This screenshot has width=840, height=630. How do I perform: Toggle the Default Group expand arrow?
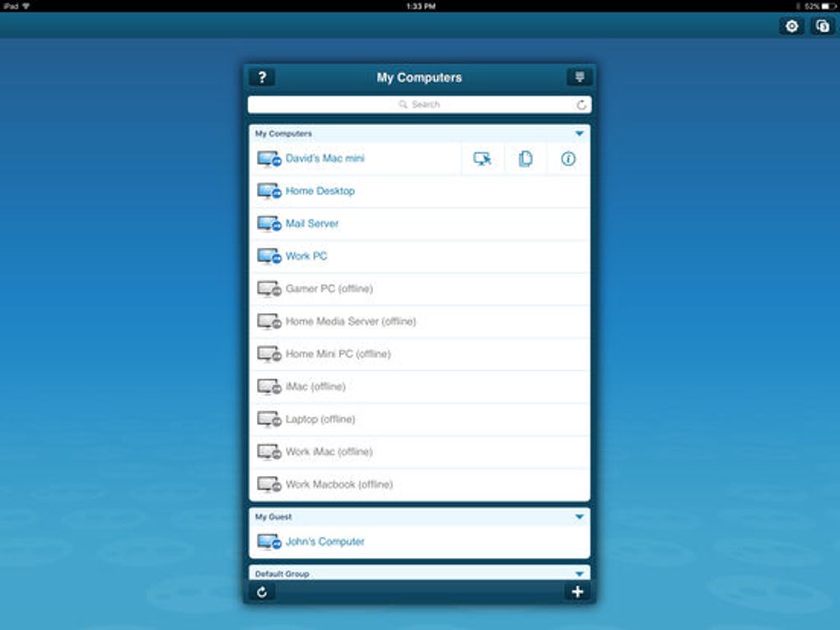579,574
